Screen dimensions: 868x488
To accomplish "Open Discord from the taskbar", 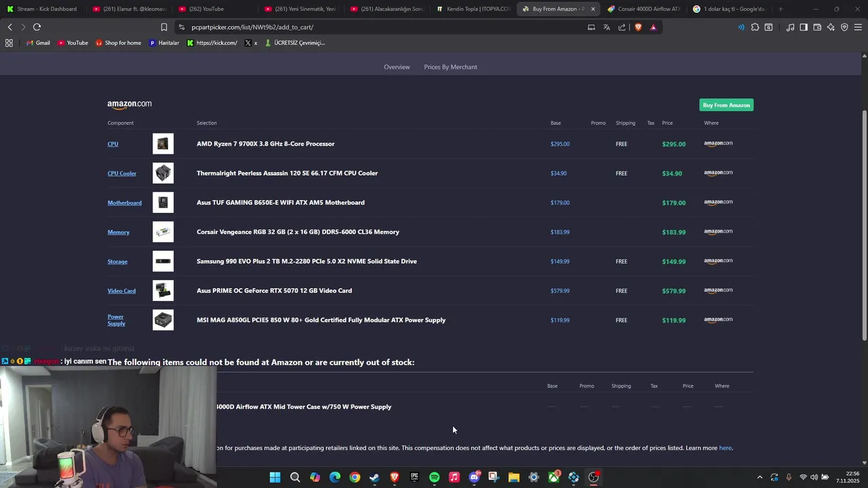I will (474, 477).
